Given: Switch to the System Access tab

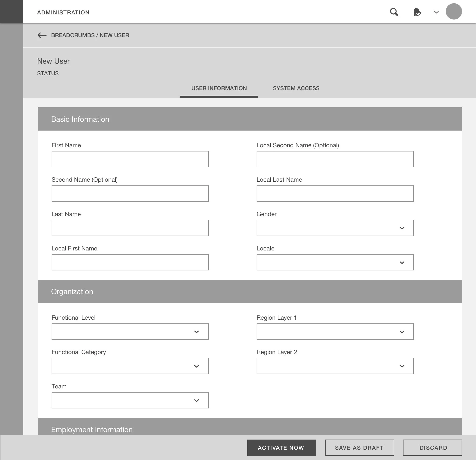Looking at the screenshot, I should click(296, 88).
